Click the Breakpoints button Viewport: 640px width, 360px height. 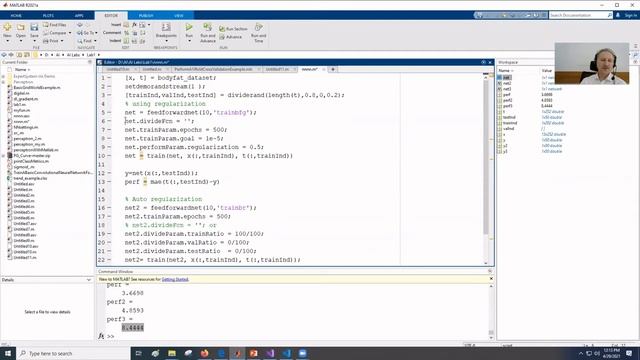click(x=166, y=31)
